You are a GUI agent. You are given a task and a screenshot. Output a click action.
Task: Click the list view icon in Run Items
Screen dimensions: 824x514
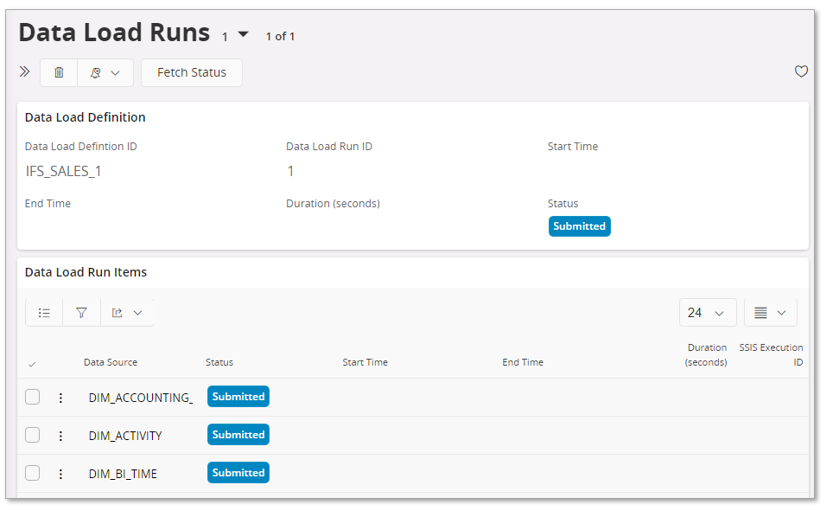[44, 313]
